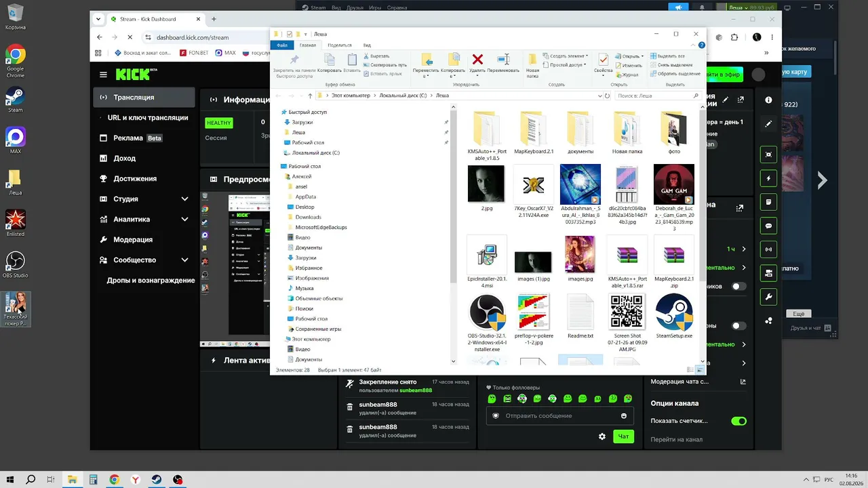868x488 pixels.
Task: Select SteamSetup.exe file
Action: click(674, 317)
